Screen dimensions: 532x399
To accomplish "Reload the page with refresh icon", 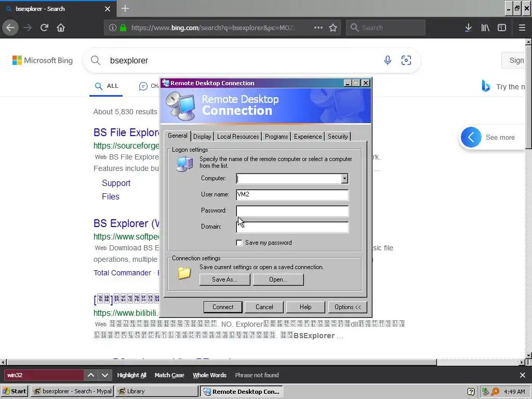I will coord(44,28).
